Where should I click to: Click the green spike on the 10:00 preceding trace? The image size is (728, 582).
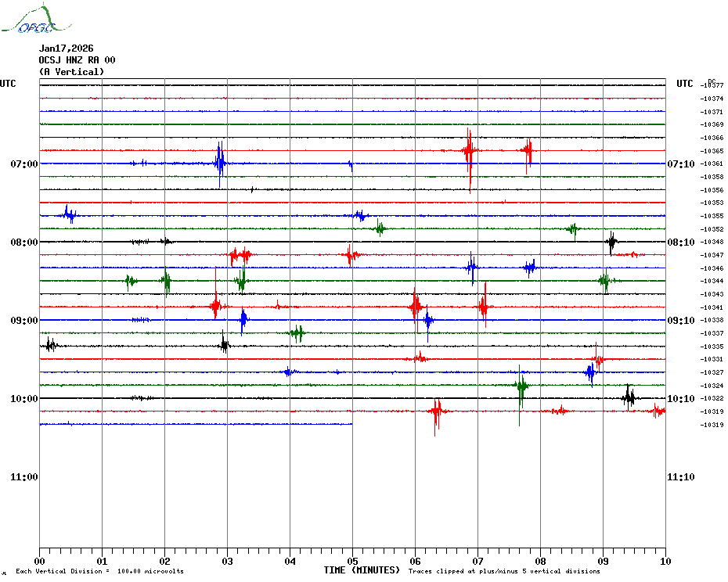click(x=521, y=386)
